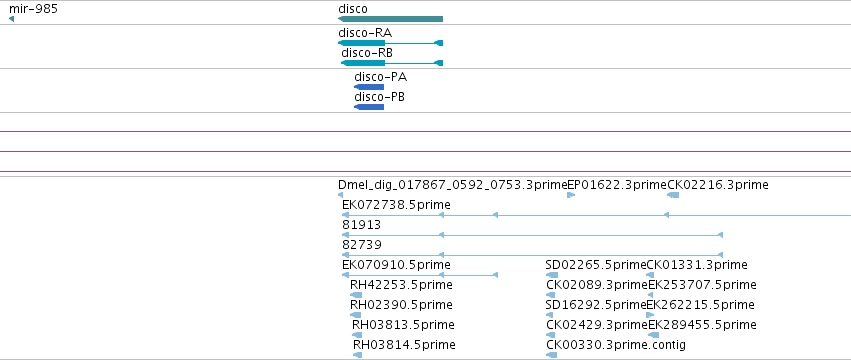The width and height of the screenshot is (851, 360).
Task: Open the disco gene label
Action: 353,9
